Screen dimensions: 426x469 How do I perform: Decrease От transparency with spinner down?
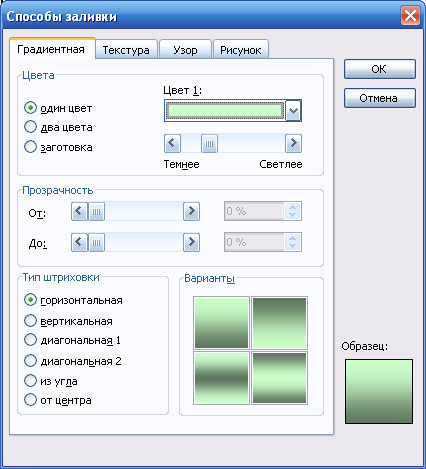click(x=293, y=215)
